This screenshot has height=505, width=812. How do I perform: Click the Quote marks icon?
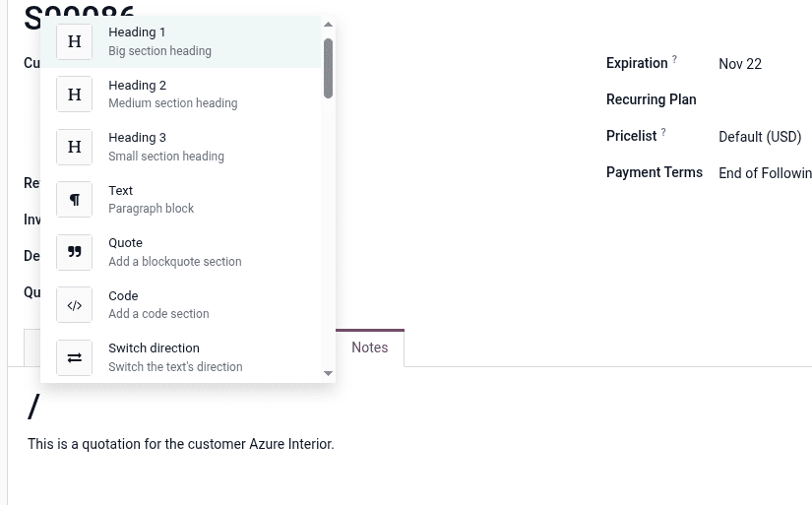[74, 252]
